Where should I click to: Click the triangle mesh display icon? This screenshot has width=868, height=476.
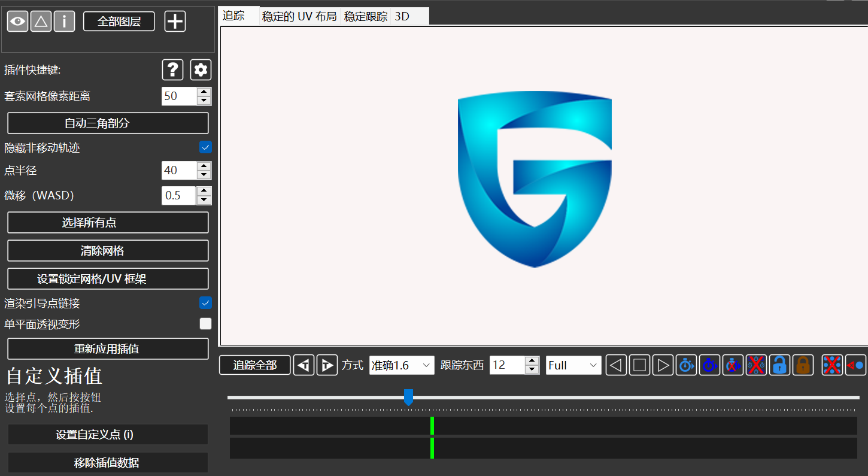tap(41, 22)
